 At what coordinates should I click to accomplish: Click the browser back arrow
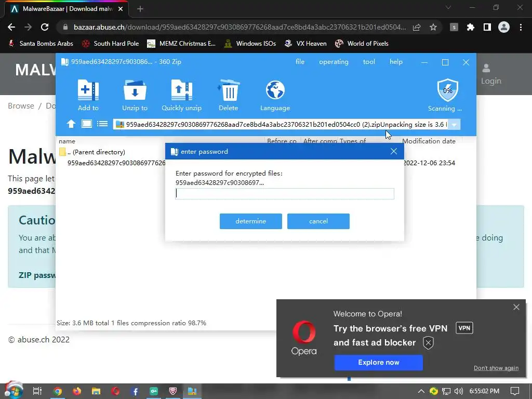pyautogui.click(x=11, y=27)
